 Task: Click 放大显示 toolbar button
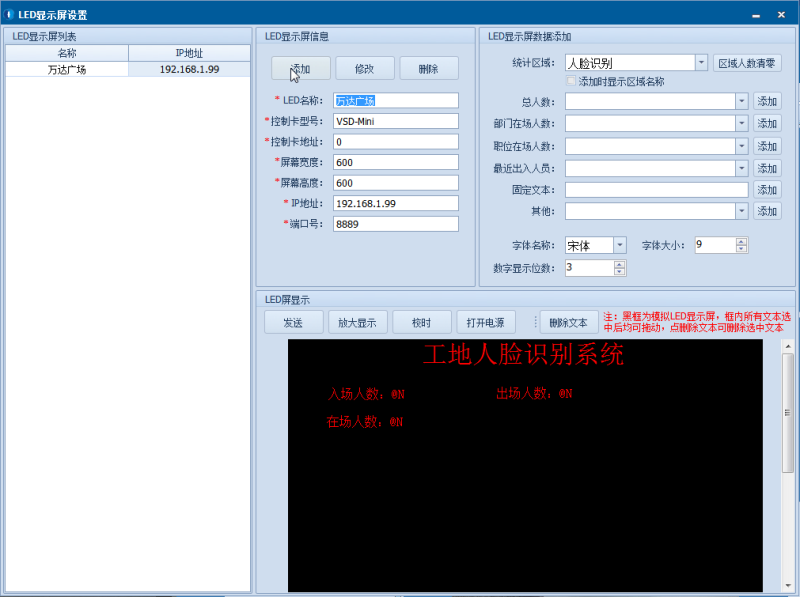coord(357,322)
